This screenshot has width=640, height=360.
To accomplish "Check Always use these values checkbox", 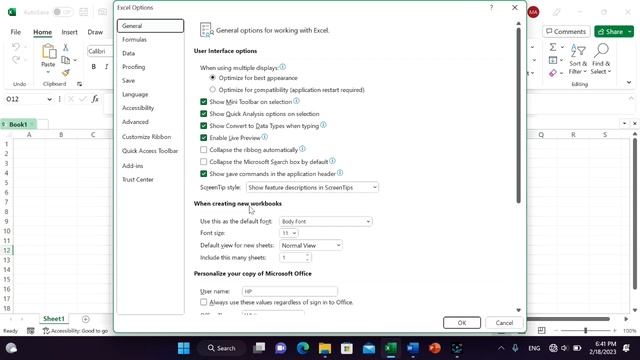I will 203,302.
